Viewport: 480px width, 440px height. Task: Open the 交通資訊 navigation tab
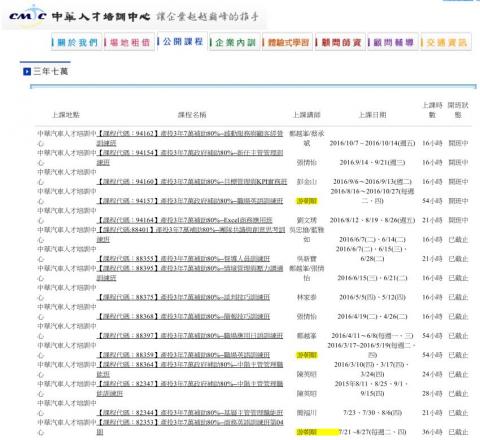tap(446, 42)
